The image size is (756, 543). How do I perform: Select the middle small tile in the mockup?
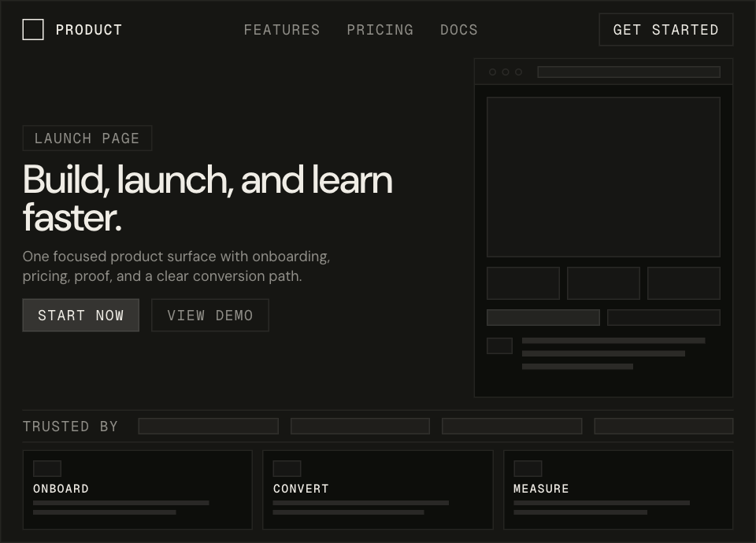(x=603, y=283)
